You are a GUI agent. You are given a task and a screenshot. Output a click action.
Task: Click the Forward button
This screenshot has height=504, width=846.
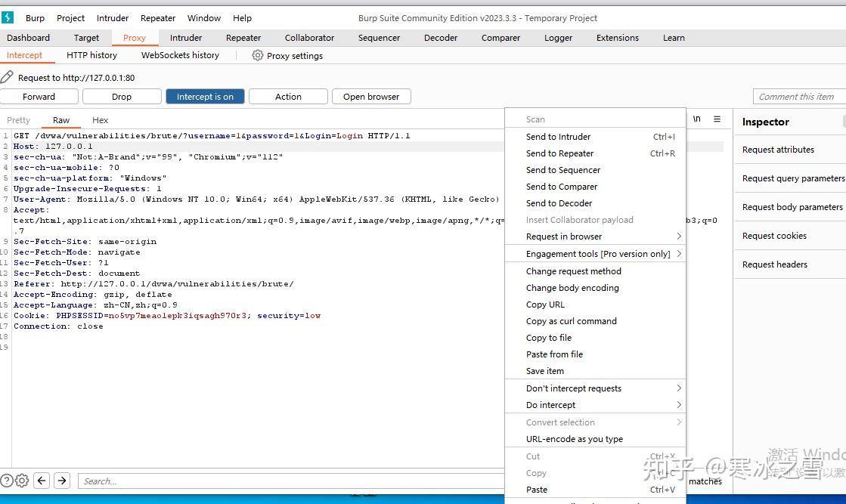tap(39, 97)
